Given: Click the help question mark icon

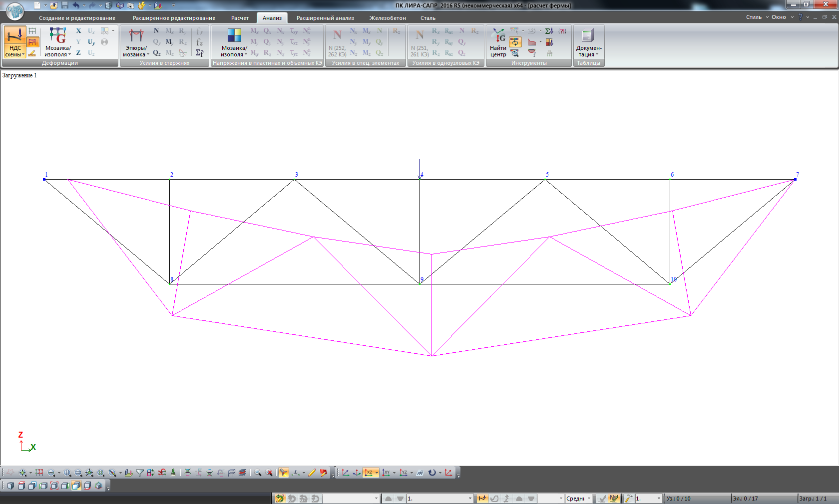Looking at the screenshot, I should [x=801, y=17].
